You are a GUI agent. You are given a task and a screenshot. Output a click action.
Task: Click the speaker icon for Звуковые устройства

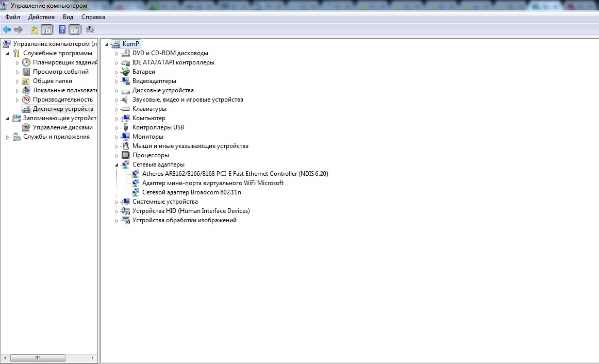click(x=125, y=100)
